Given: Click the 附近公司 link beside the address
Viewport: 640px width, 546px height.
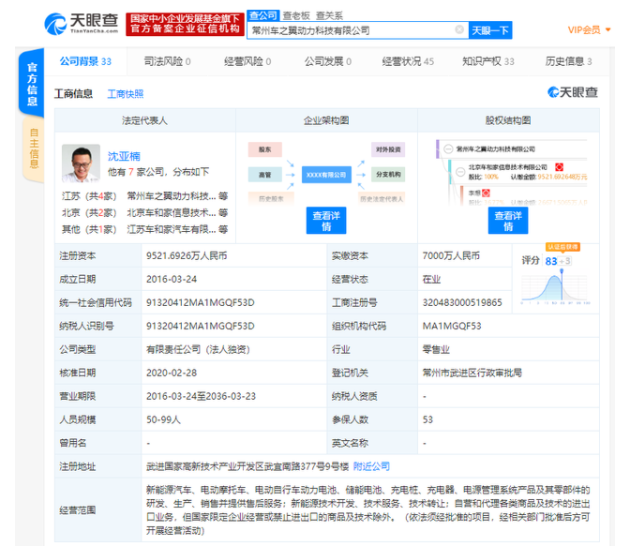Looking at the screenshot, I should pyautogui.click(x=372, y=466).
